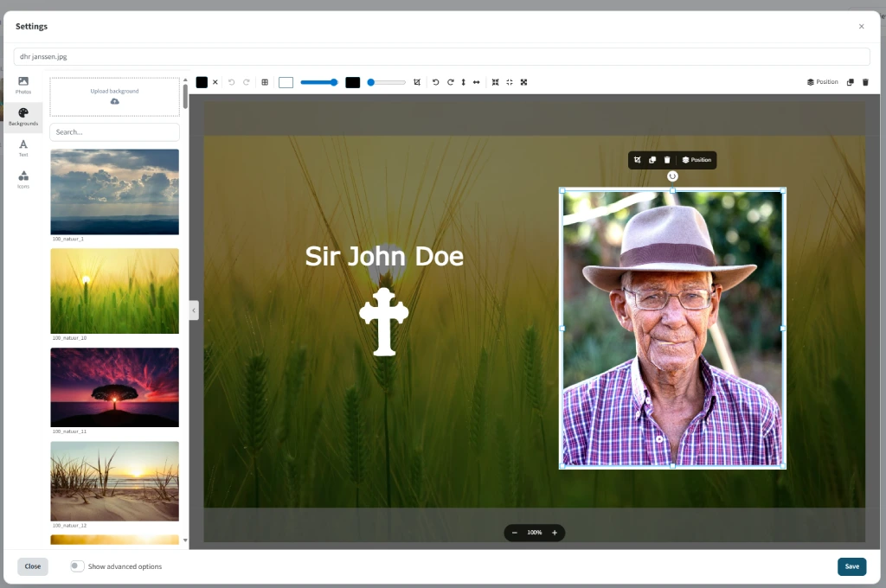The height and width of the screenshot is (588, 886).
Task: Zoom in with the plus button
Action: coord(555,533)
